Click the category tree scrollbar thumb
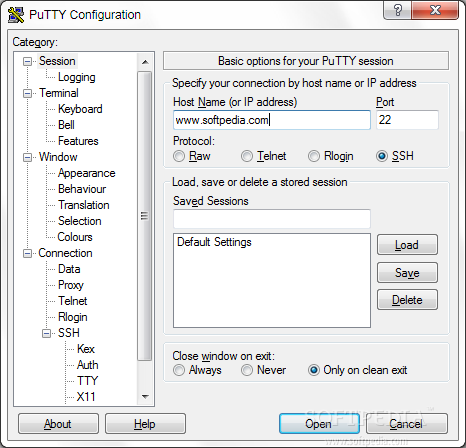This screenshot has height=448, width=466. click(x=145, y=216)
